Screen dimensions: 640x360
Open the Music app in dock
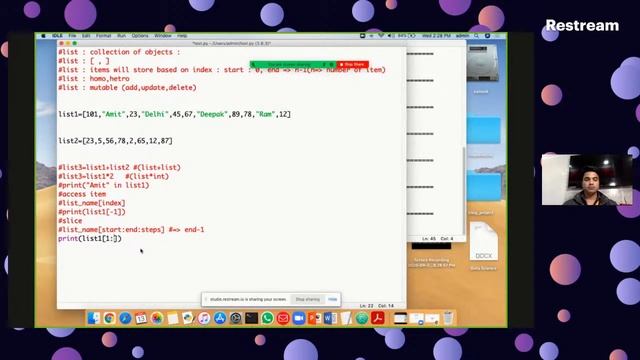(204, 318)
